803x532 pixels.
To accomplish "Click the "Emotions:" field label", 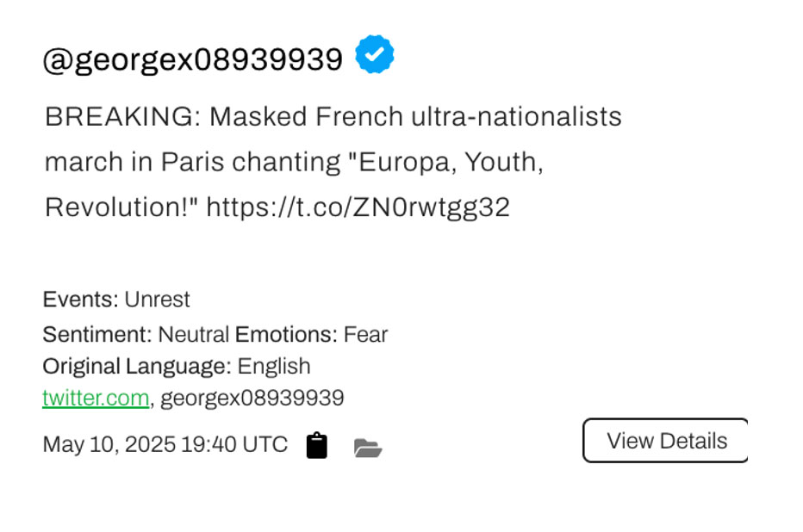I will coord(286,334).
